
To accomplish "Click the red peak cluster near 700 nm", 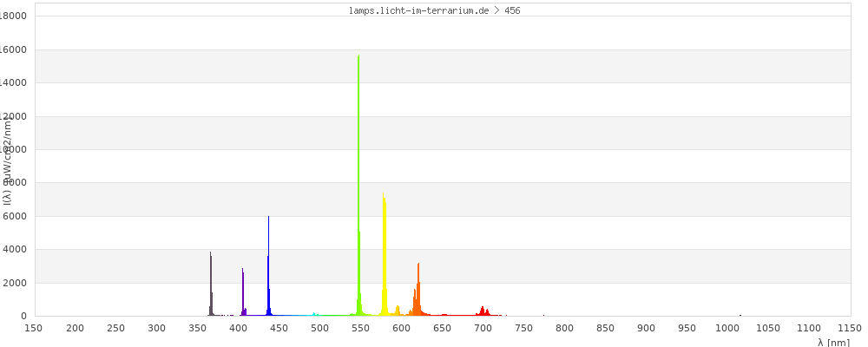I will pyautogui.click(x=483, y=311).
